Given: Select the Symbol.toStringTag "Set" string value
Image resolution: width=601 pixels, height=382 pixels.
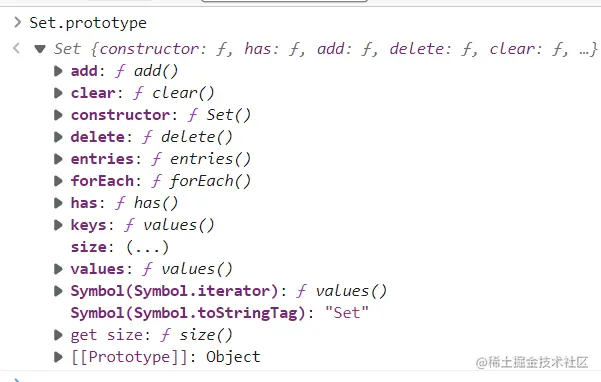Looking at the screenshot, I should (346, 313).
